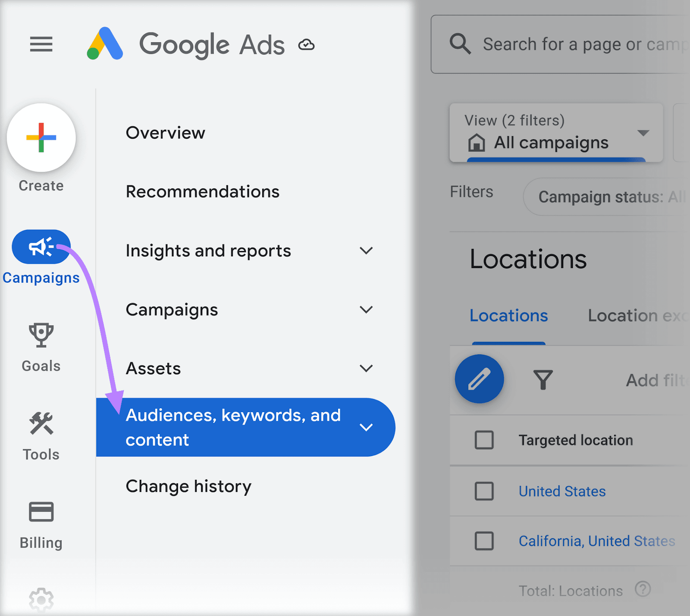
Task: Click Change history in the menu
Action: pos(188,486)
